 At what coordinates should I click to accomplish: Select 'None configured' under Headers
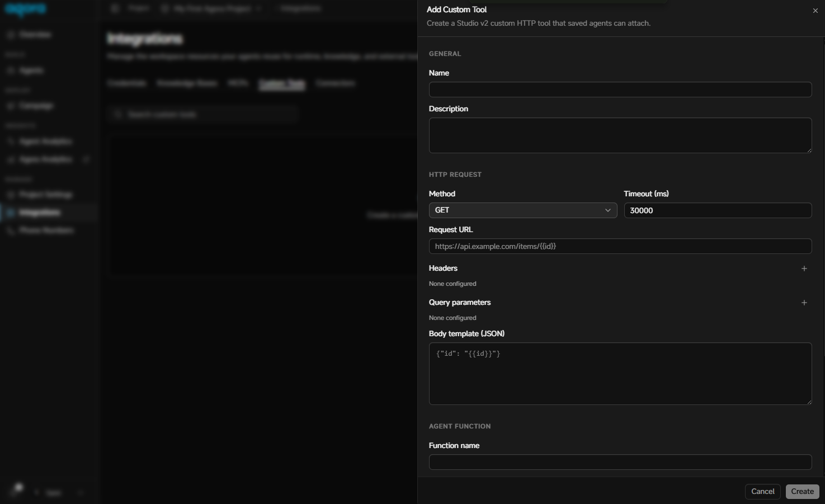pyautogui.click(x=452, y=284)
